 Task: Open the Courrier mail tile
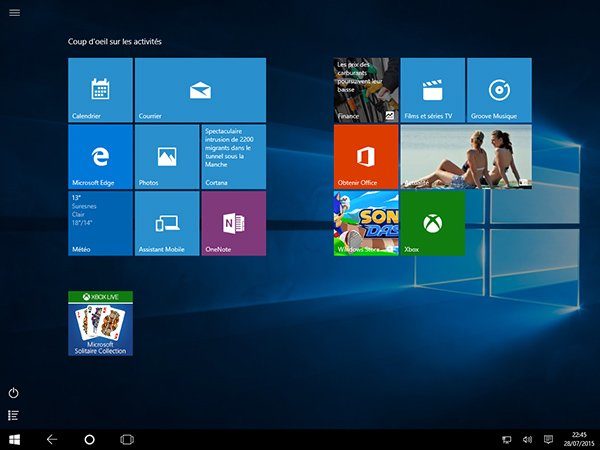click(x=200, y=90)
